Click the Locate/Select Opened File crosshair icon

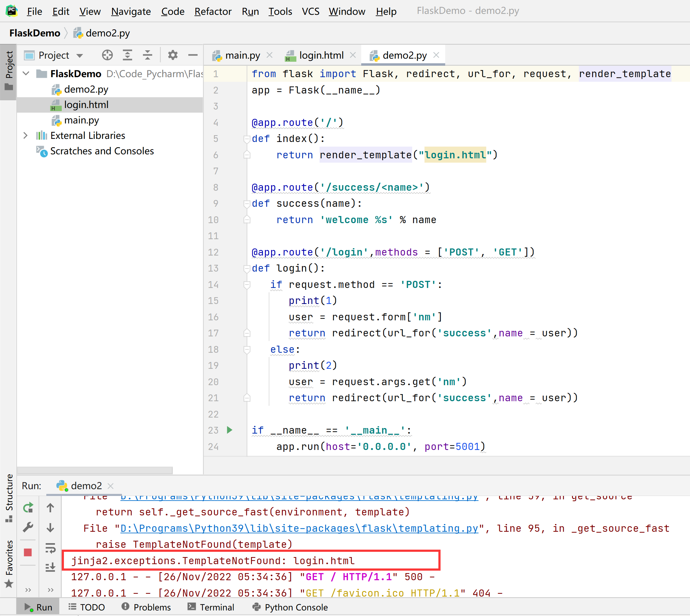click(x=107, y=55)
